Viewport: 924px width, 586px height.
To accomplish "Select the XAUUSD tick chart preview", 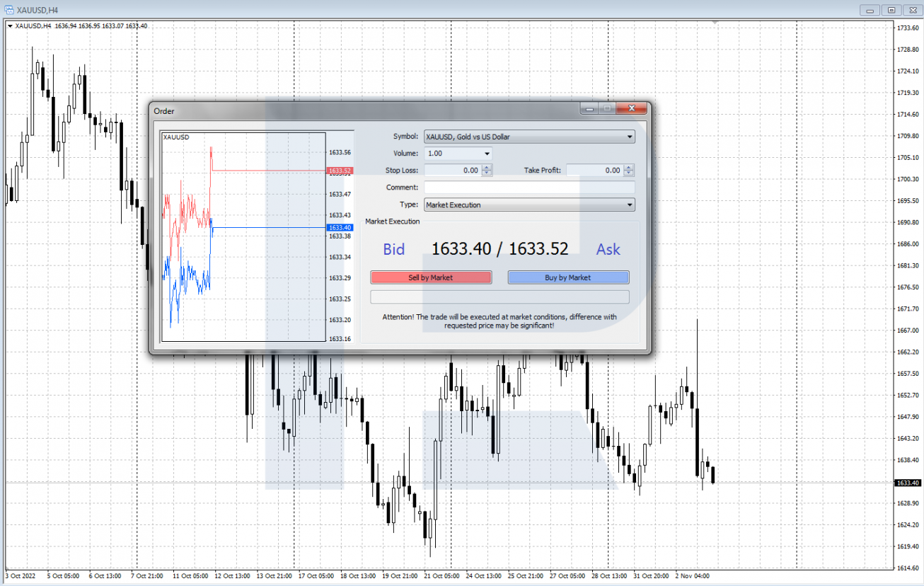I will click(244, 237).
